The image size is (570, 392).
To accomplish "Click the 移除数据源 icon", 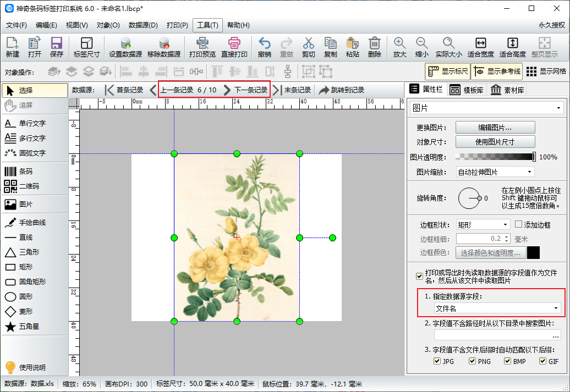I will click(x=164, y=47).
